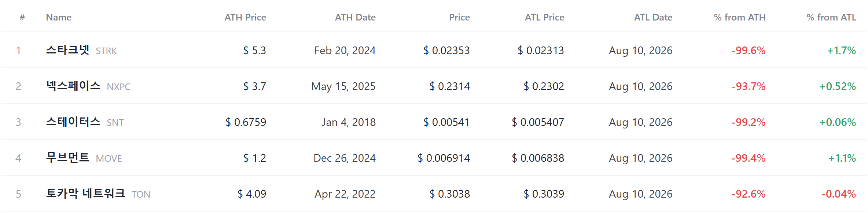Open the 토카막 네트워크 TON coin link
This screenshot has height=213, width=868.
pos(98,194)
